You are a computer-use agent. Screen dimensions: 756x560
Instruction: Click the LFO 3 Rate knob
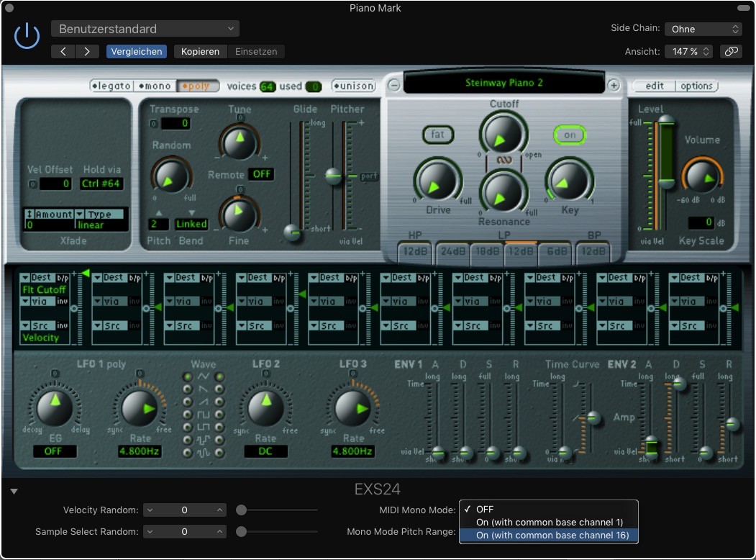[353, 408]
